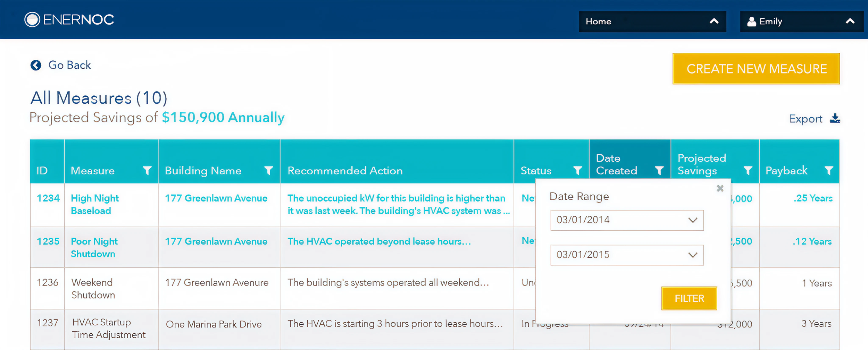
Task: Click the All Measures (10) heading
Action: 99,98
